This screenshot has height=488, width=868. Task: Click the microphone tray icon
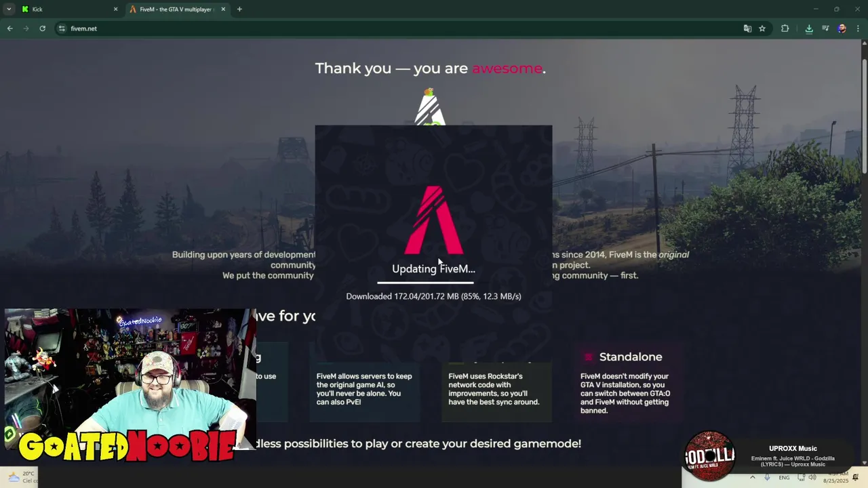pos(767,478)
